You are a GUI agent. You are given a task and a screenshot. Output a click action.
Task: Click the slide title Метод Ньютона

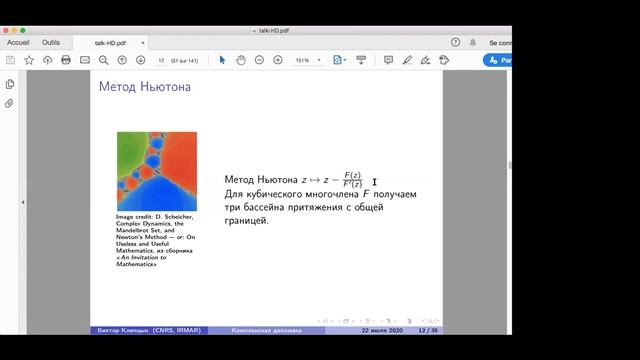145,87
